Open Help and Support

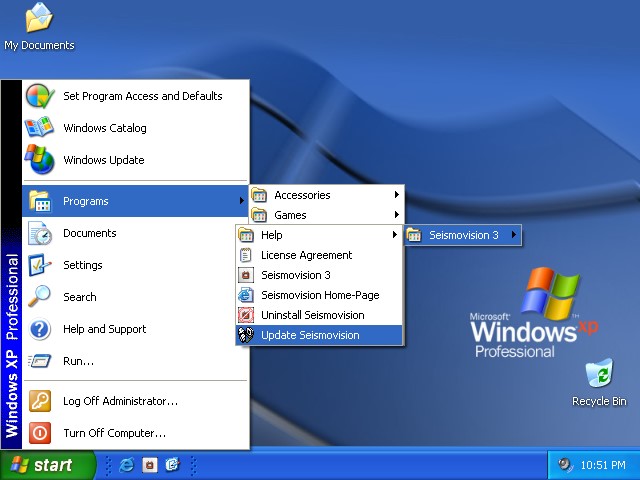click(x=104, y=329)
